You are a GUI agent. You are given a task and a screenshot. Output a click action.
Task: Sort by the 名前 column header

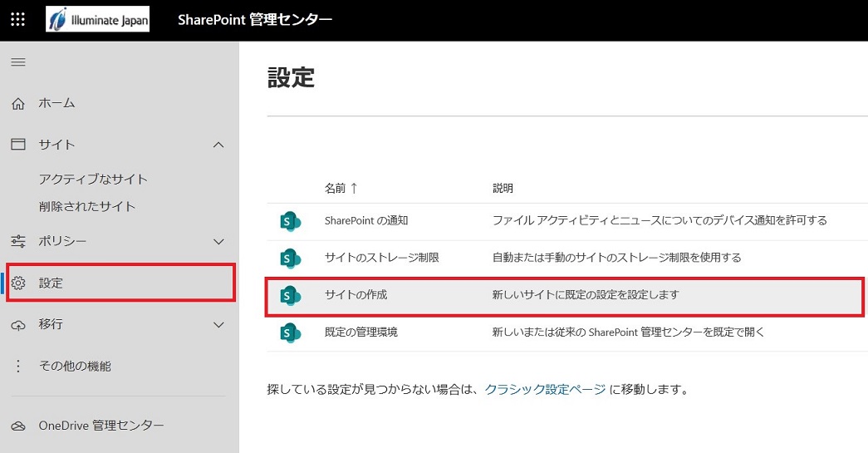point(335,189)
